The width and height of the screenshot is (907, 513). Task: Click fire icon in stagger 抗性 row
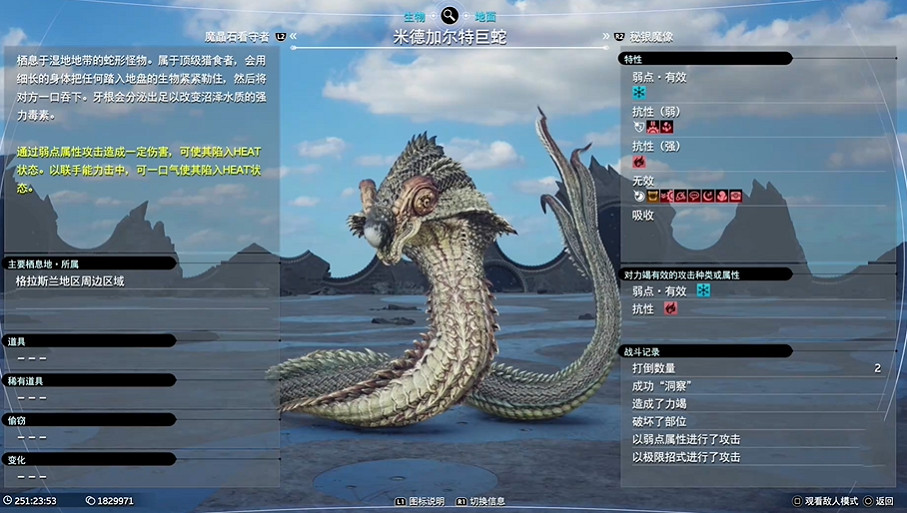point(670,309)
